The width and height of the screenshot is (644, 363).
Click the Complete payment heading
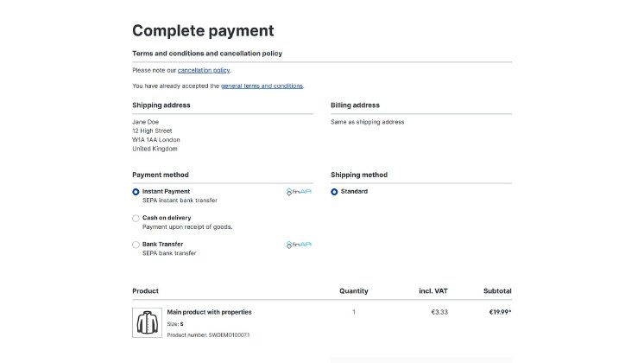point(203,31)
